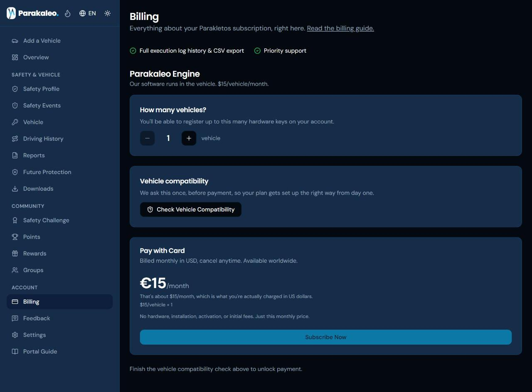Click the Overview grid icon
This screenshot has width=532, height=392.
[x=15, y=57]
